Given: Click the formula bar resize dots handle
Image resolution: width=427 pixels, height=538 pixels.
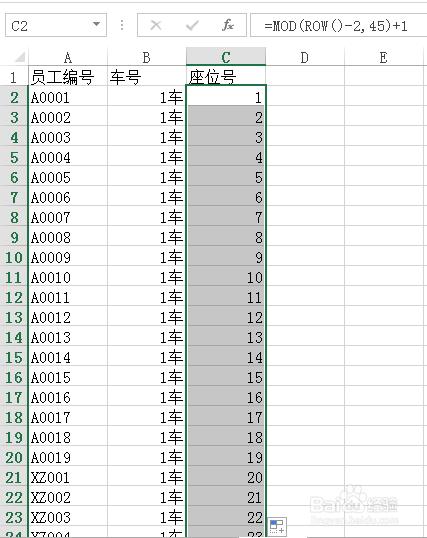Looking at the screenshot, I should coord(122,25).
